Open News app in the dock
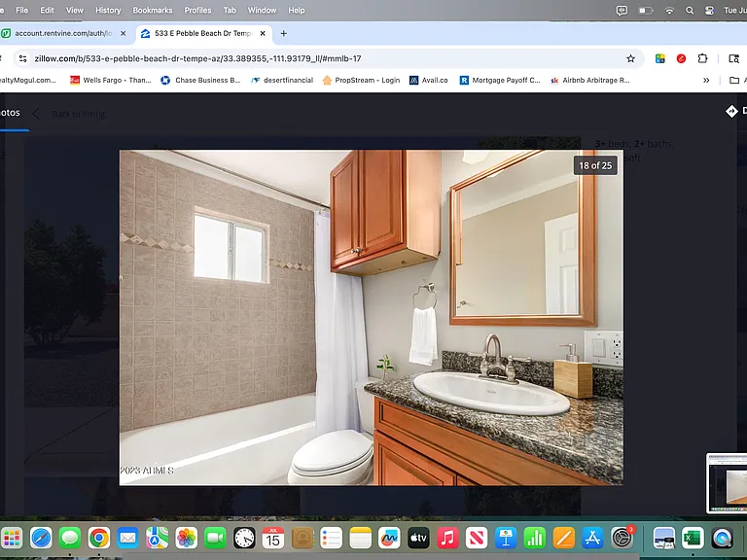 click(x=477, y=539)
